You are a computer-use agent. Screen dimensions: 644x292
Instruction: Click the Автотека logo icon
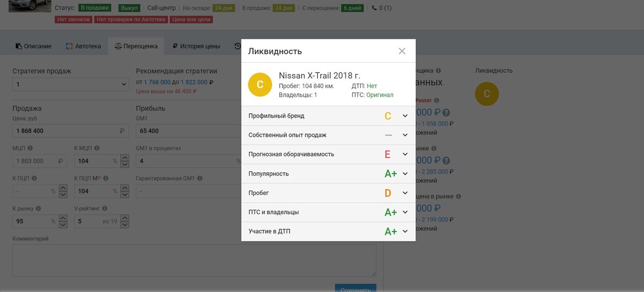[69, 46]
